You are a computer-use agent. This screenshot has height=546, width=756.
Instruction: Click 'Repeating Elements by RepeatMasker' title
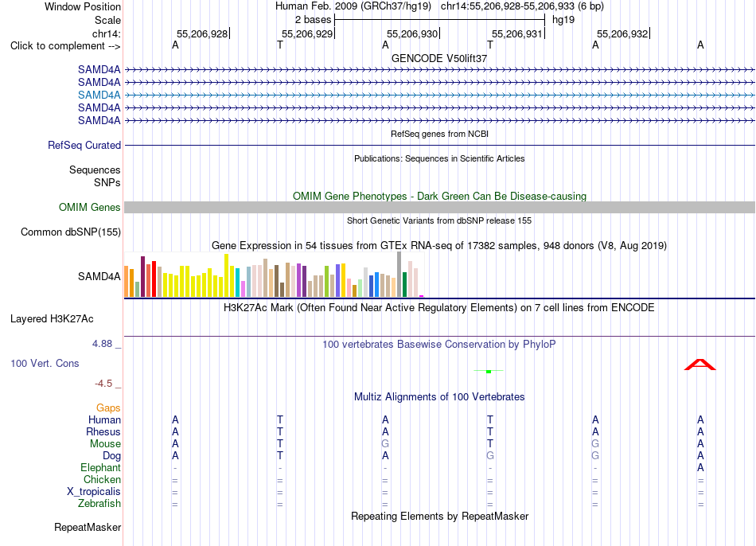point(439,516)
